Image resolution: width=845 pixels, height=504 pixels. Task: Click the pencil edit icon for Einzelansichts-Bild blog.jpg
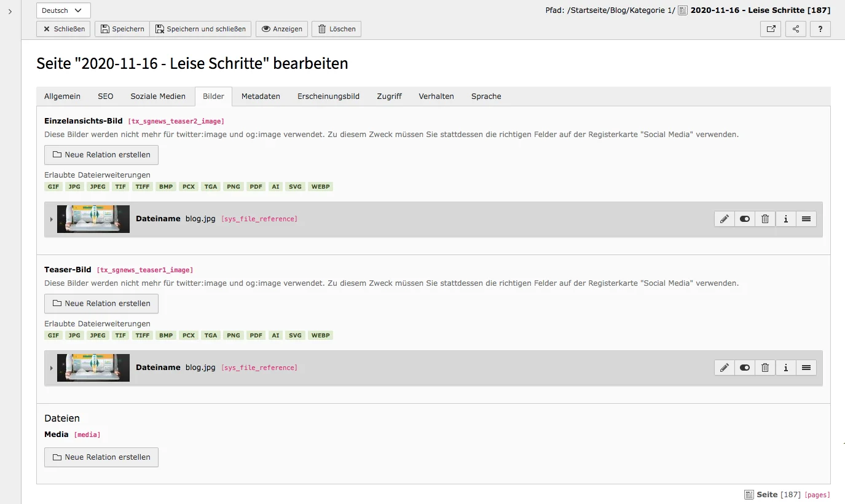pyautogui.click(x=725, y=219)
